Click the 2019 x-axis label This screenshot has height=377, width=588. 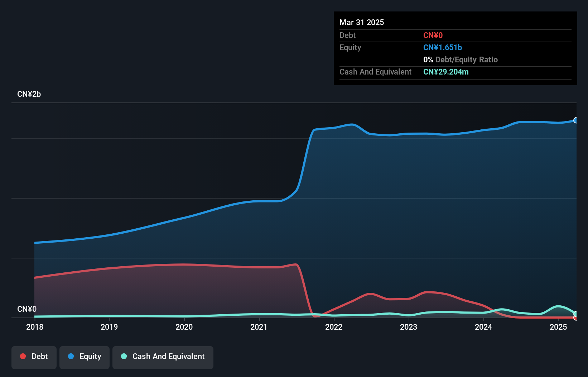pos(109,327)
